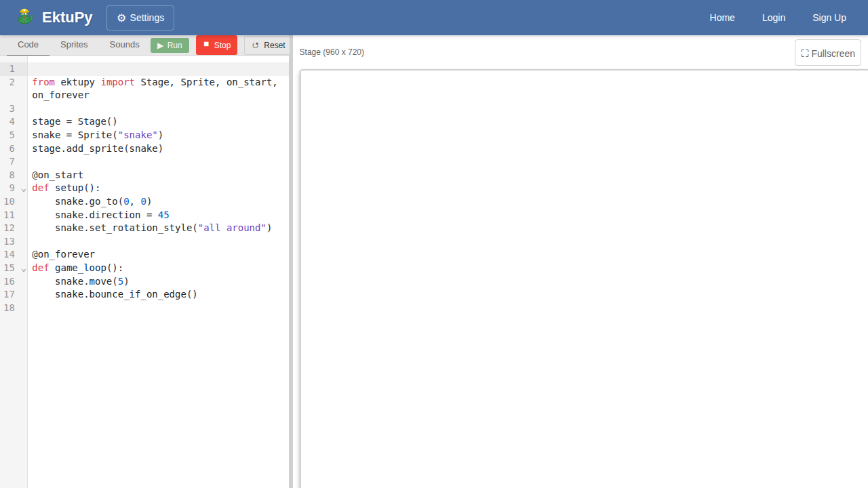Reset the stage with the Reset button
The image size is (868, 488).
[x=267, y=45]
